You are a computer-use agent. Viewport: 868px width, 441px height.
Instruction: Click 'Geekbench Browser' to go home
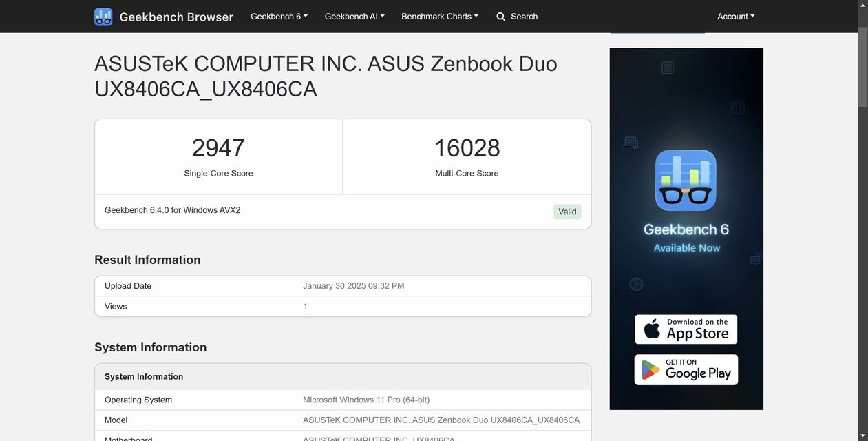pyautogui.click(x=176, y=17)
